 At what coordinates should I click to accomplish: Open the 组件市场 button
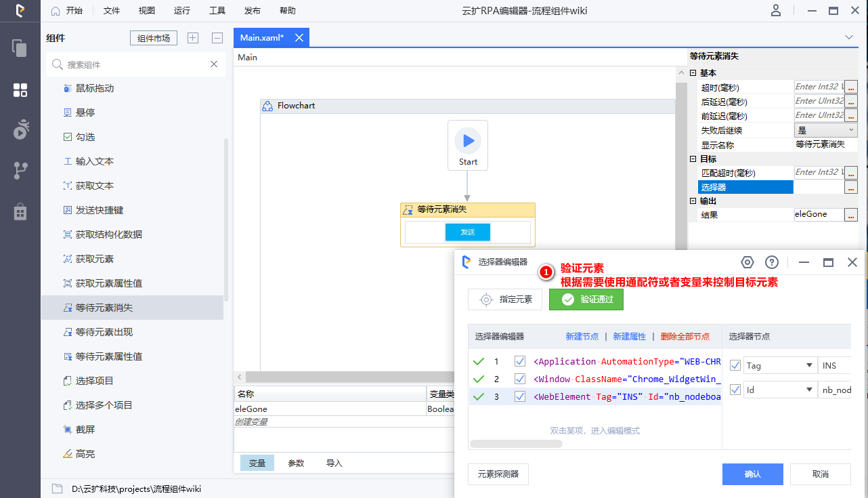click(154, 38)
